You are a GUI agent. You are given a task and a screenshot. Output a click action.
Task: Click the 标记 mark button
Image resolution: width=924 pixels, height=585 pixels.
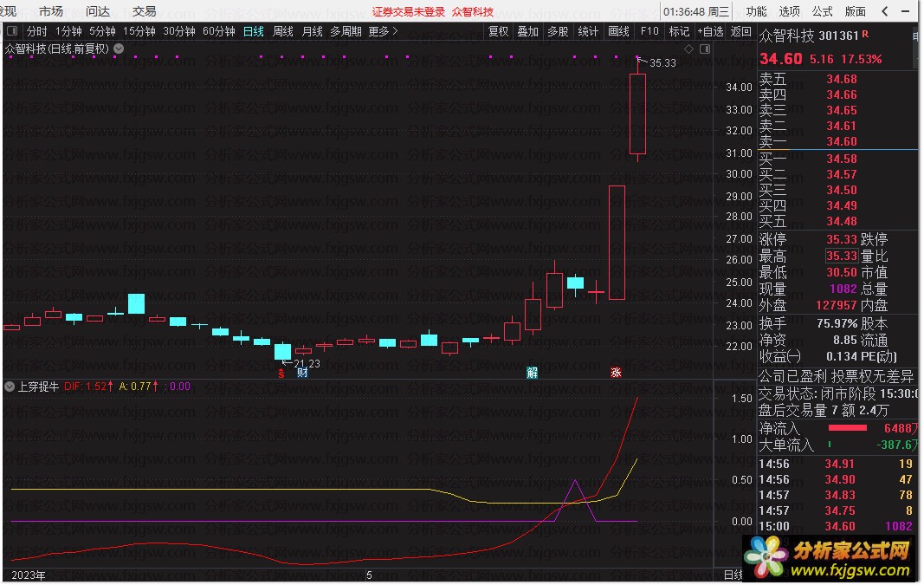[679, 31]
